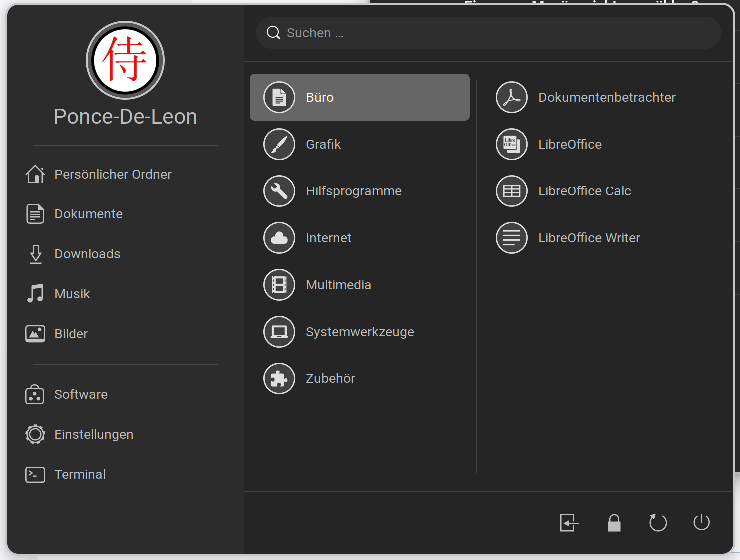
Task: Click the restart icon
Action: click(658, 522)
